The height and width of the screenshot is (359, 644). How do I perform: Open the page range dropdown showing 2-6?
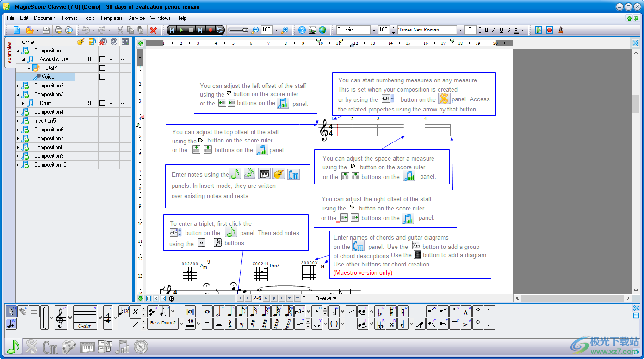[265, 298]
